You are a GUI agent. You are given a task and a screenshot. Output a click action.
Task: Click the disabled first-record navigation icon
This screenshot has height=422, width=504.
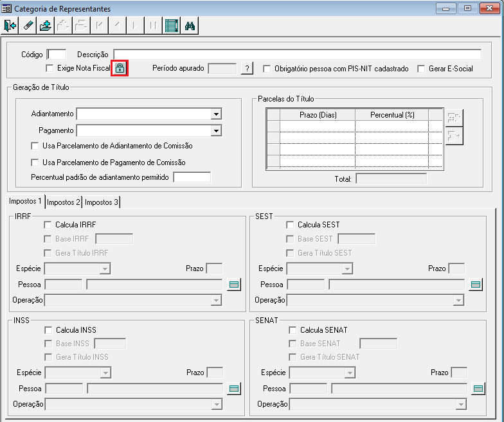[100, 26]
